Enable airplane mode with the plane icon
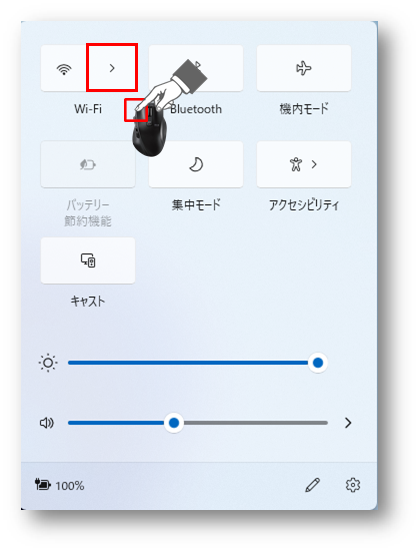 coord(304,68)
